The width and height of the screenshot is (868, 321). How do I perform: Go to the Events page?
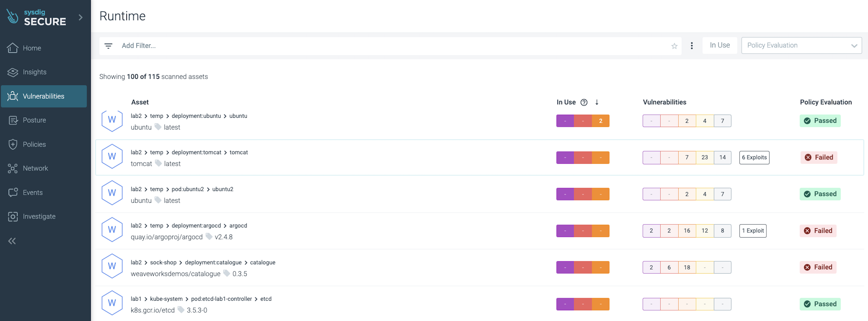32,193
